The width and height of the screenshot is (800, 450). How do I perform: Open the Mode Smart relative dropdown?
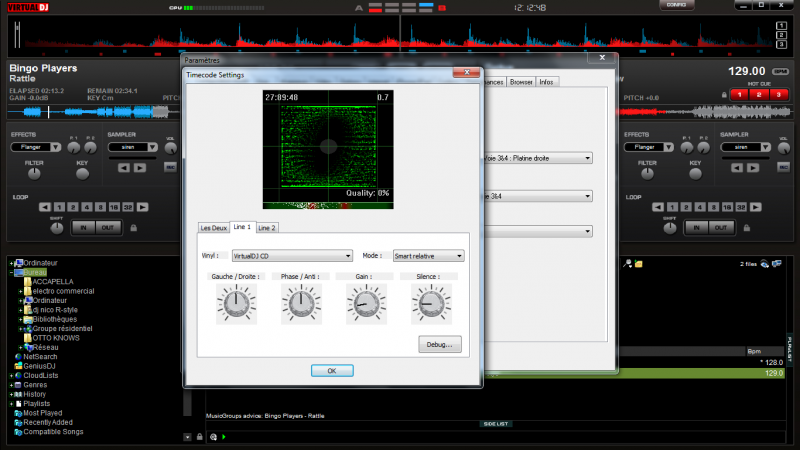pos(427,256)
